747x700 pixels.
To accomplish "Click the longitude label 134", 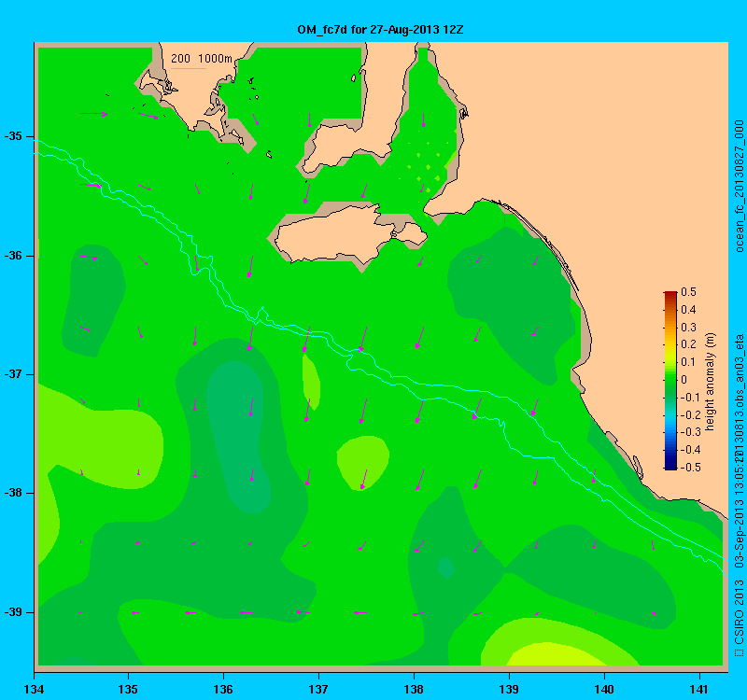I will tap(34, 689).
